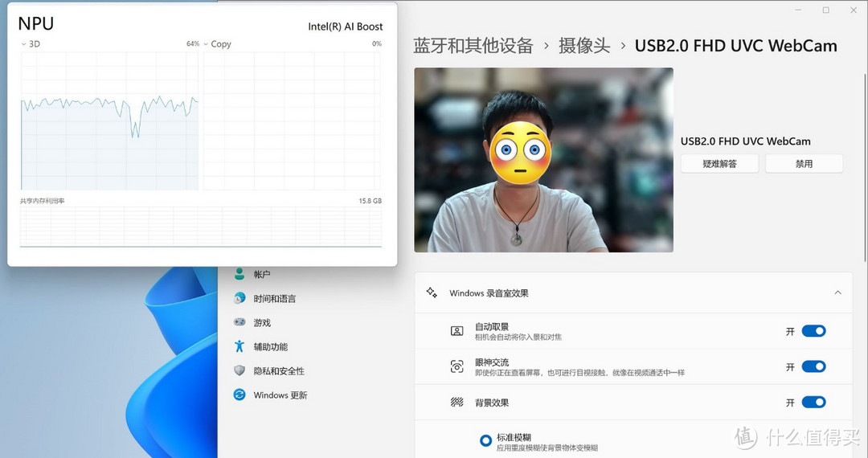
Task: Click the 疑难解答 troubleshoot button
Action: pyautogui.click(x=719, y=164)
